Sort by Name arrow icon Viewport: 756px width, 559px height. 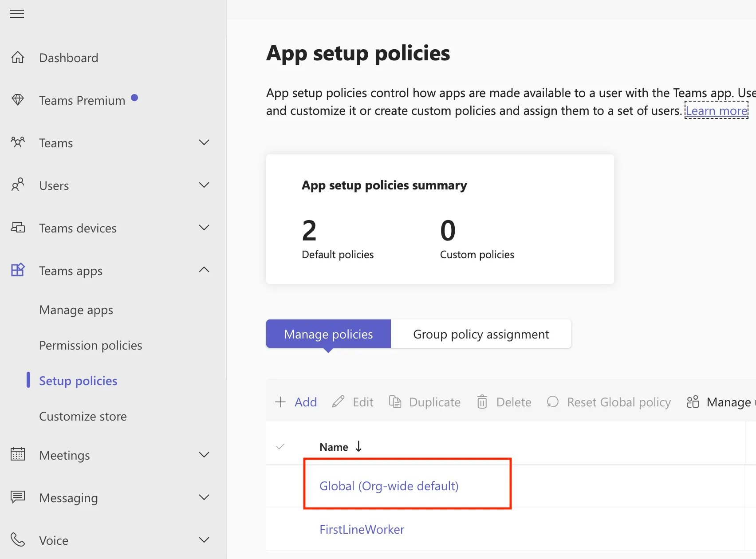358,446
